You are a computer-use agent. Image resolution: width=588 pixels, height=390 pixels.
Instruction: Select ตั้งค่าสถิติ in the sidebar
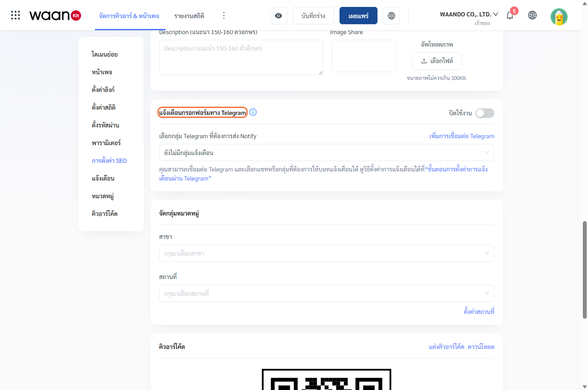(104, 108)
